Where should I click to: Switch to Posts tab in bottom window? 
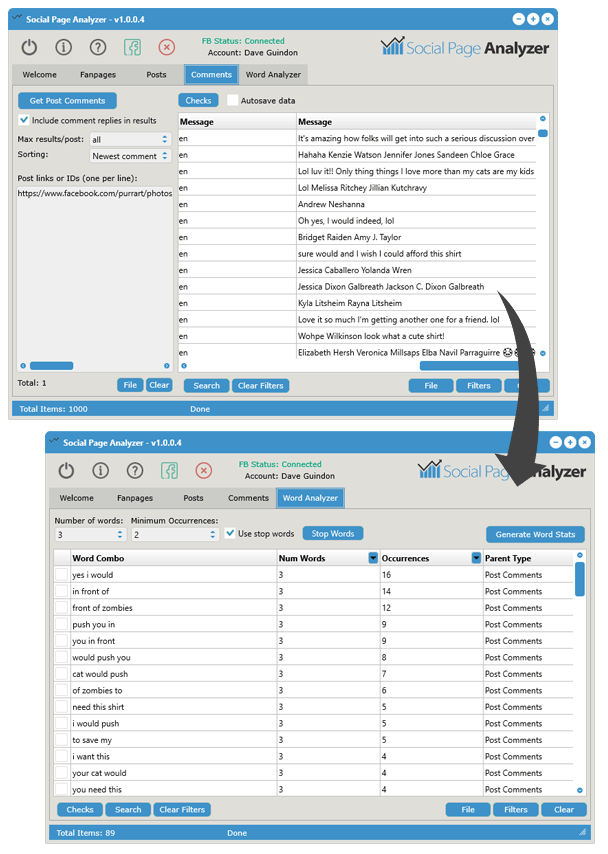[x=193, y=498]
